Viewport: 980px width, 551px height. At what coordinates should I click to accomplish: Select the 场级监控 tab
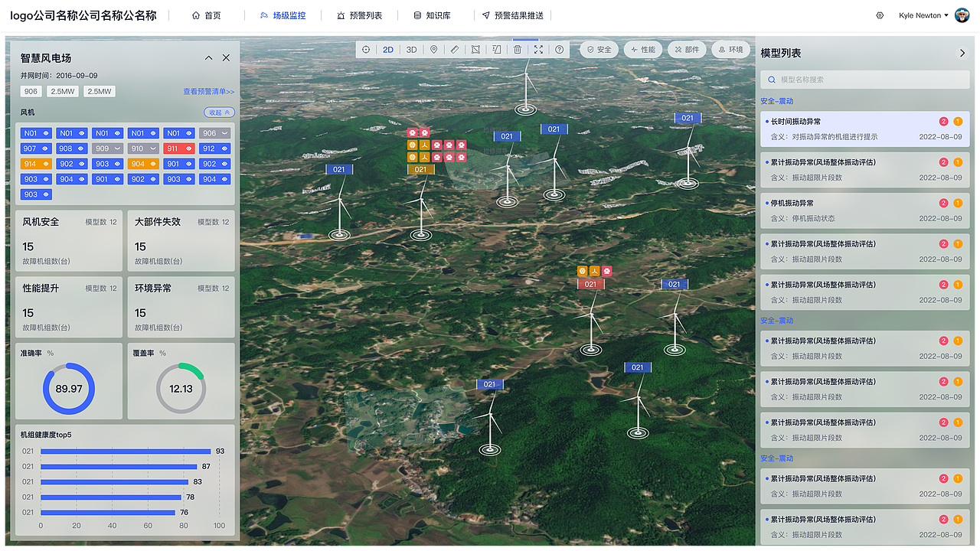click(x=283, y=15)
